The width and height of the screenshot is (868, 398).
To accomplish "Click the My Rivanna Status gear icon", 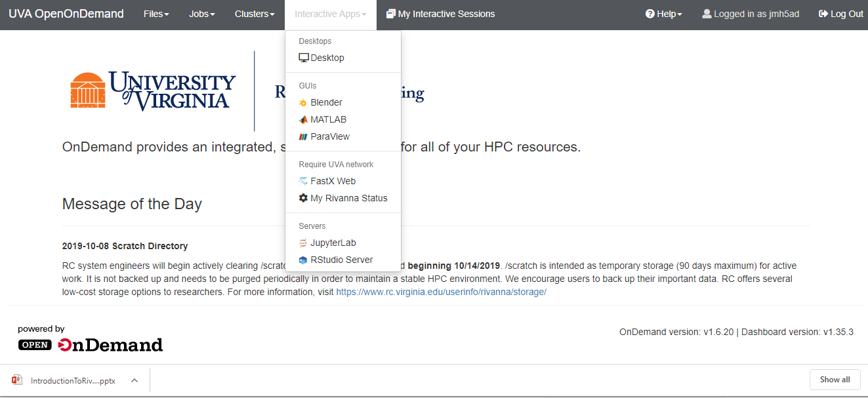I will (x=303, y=198).
